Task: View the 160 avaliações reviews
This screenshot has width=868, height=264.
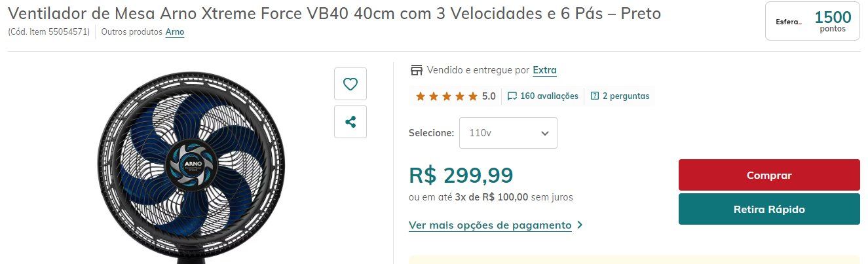Action: point(549,96)
